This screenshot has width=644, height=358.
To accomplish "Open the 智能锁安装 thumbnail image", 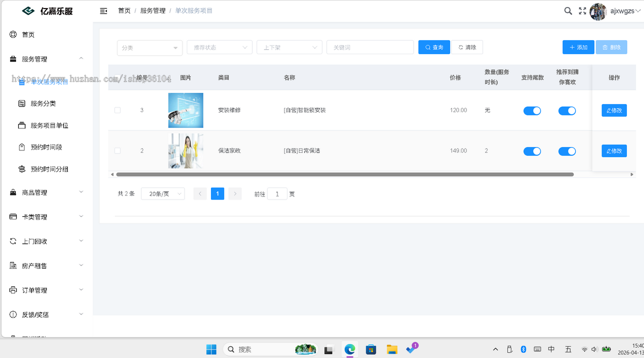I will pos(186,110).
